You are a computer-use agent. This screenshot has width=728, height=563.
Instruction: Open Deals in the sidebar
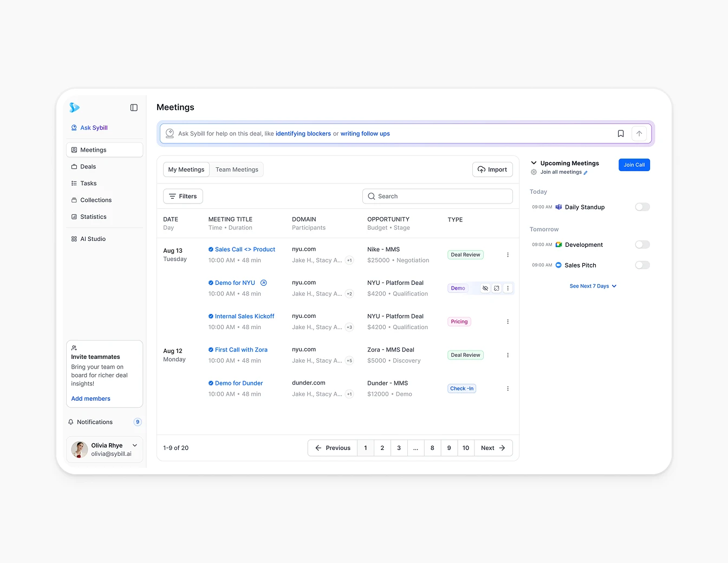88,167
